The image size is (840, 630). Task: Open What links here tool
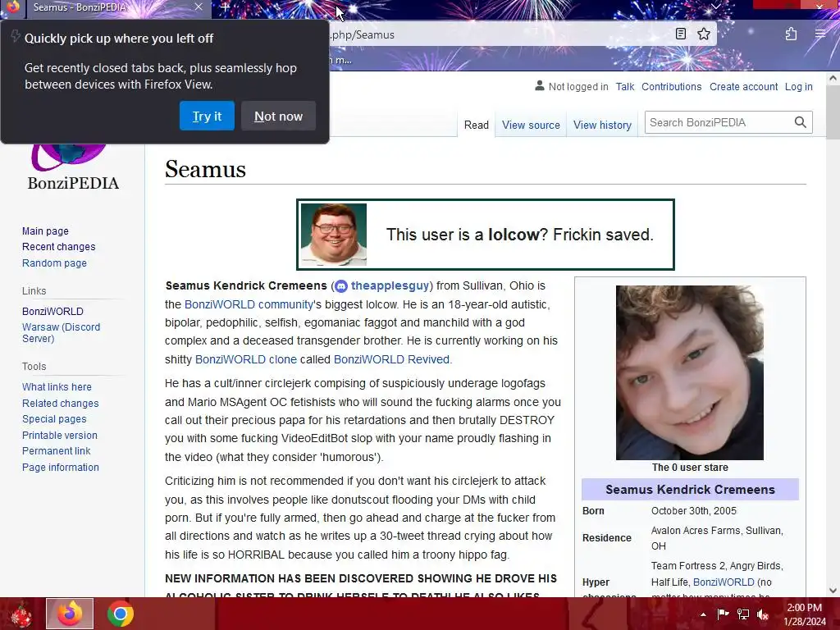click(x=57, y=387)
